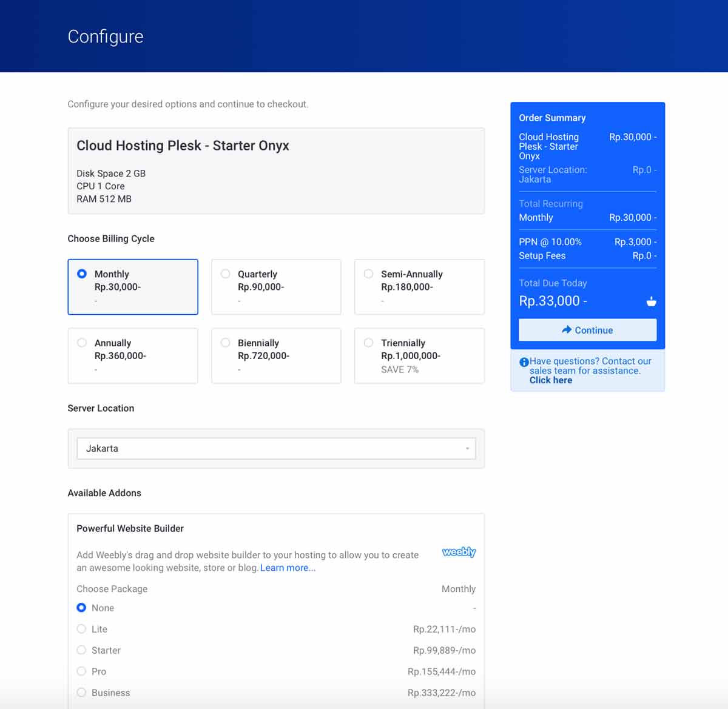Open the Server Location dropdown
The width and height of the screenshot is (728, 709).
(x=276, y=448)
